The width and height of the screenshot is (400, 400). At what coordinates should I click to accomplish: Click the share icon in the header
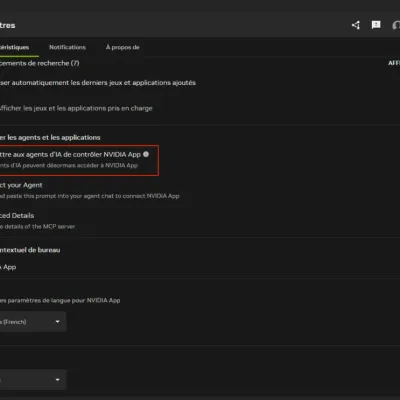point(356,25)
